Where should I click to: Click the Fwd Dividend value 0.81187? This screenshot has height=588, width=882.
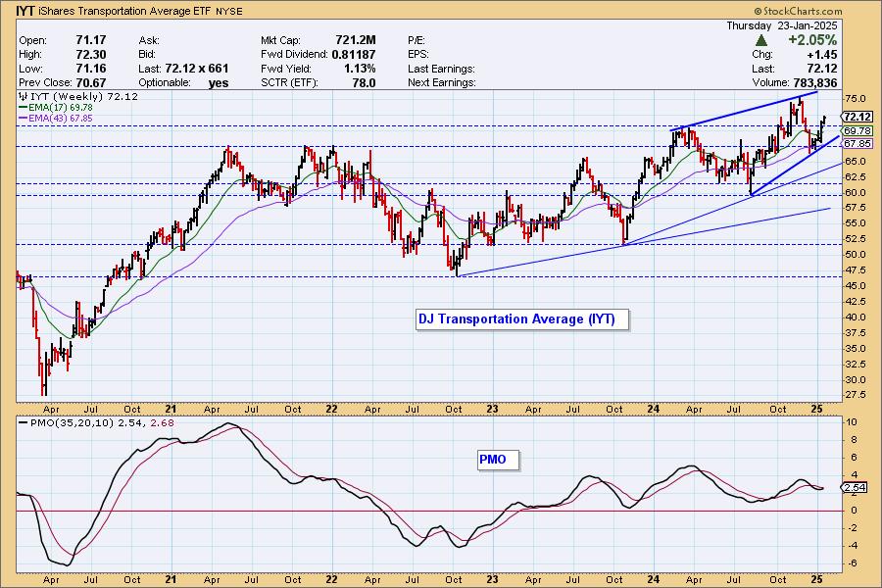coord(353,55)
